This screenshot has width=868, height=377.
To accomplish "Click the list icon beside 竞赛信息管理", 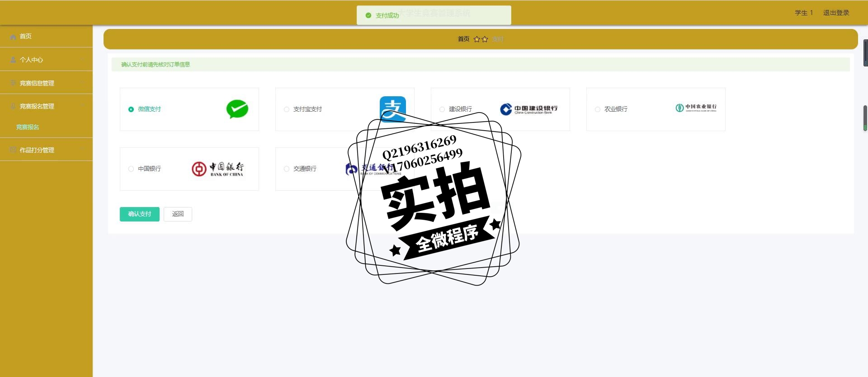I will (13, 83).
